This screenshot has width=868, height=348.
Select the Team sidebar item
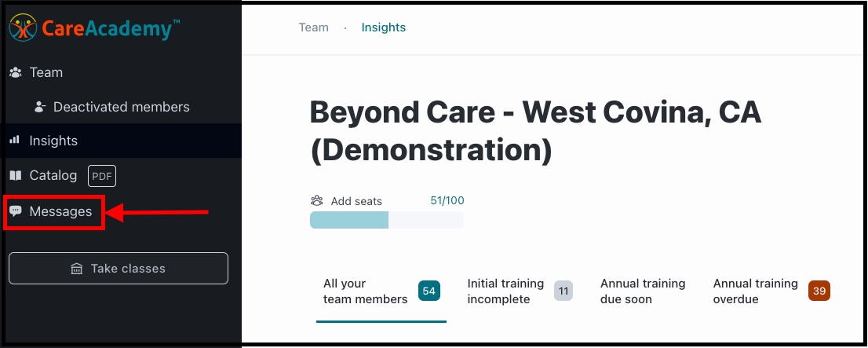[x=37, y=72]
